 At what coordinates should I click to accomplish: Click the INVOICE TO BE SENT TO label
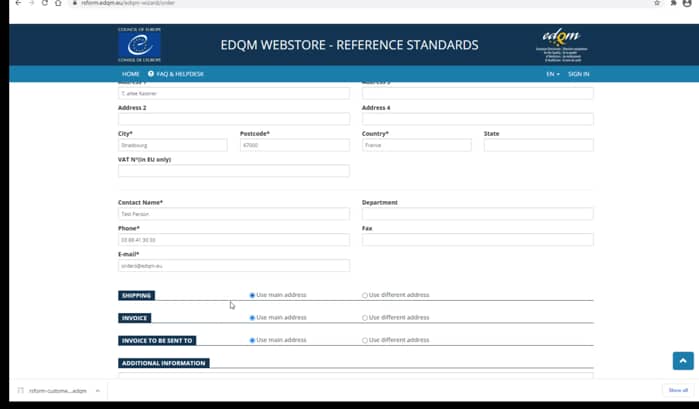pyautogui.click(x=157, y=340)
